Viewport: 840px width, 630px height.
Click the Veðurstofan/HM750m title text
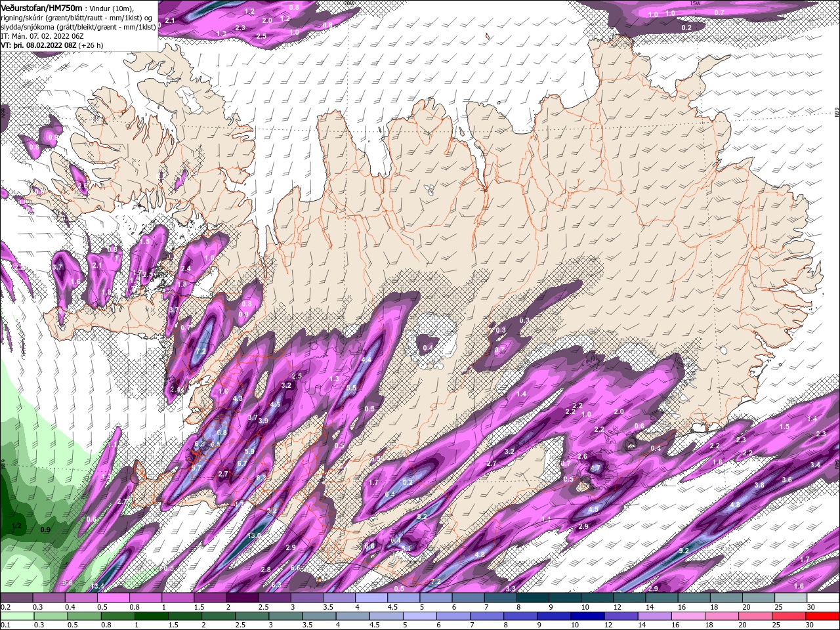point(41,7)
